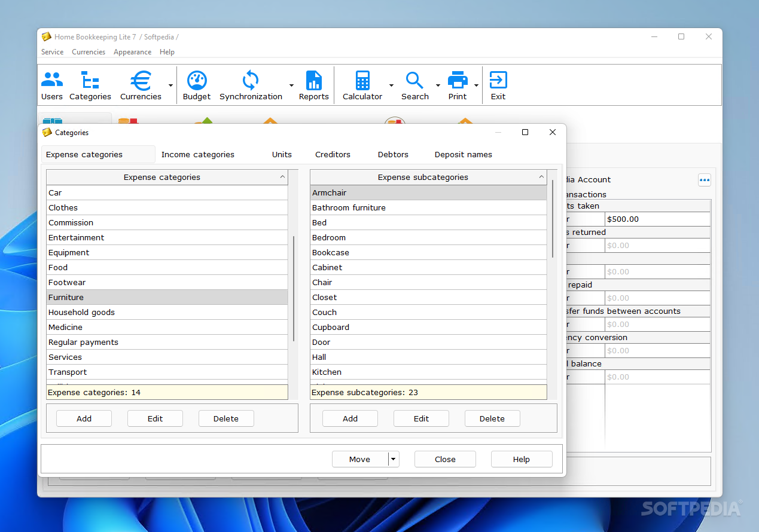Start Synchronization from the toolbar
Image resolution: width=759 pixels, height=532 pixels.
(x=251, y=85)
